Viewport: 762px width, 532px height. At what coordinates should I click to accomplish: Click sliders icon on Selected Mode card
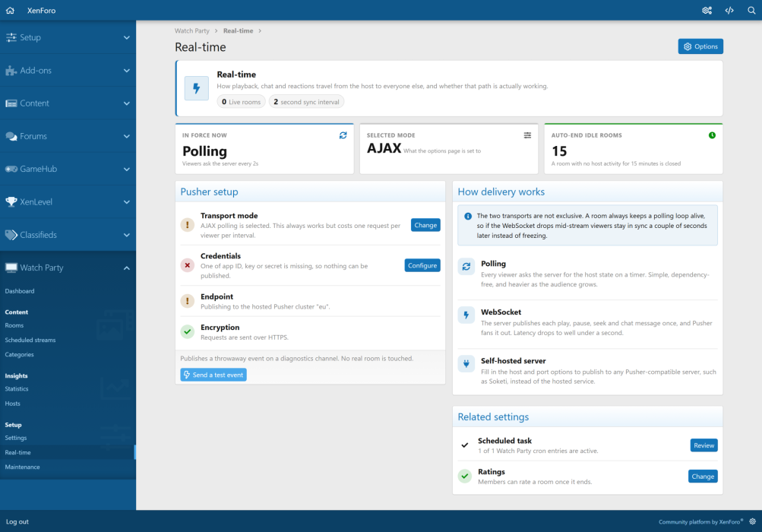[x=527, y=135]
